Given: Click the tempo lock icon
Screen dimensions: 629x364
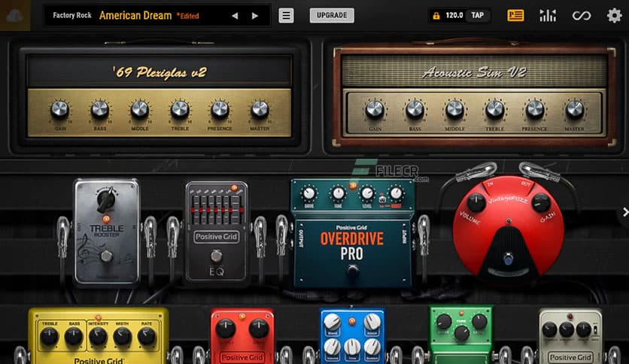Looking at the screenshot, I should (x=436, y=16).
